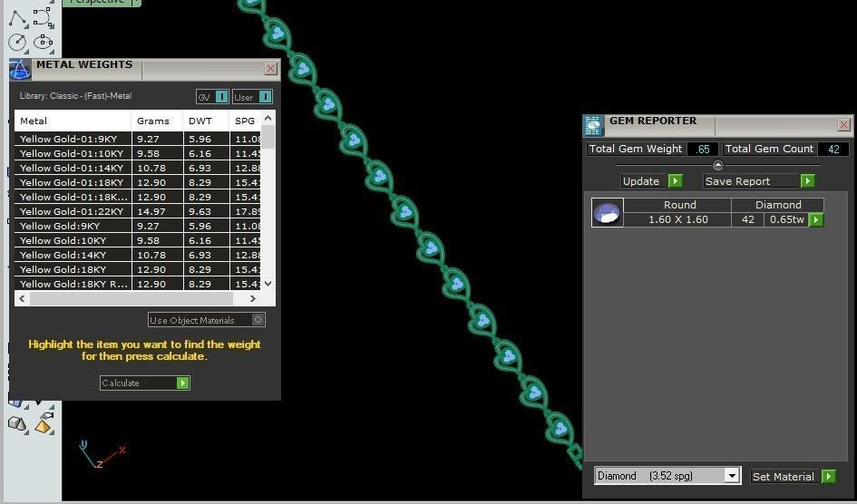Click green arrow beside 0.65tw
The height and width of the screenshot is (504, 857).
tap(815, 219)
